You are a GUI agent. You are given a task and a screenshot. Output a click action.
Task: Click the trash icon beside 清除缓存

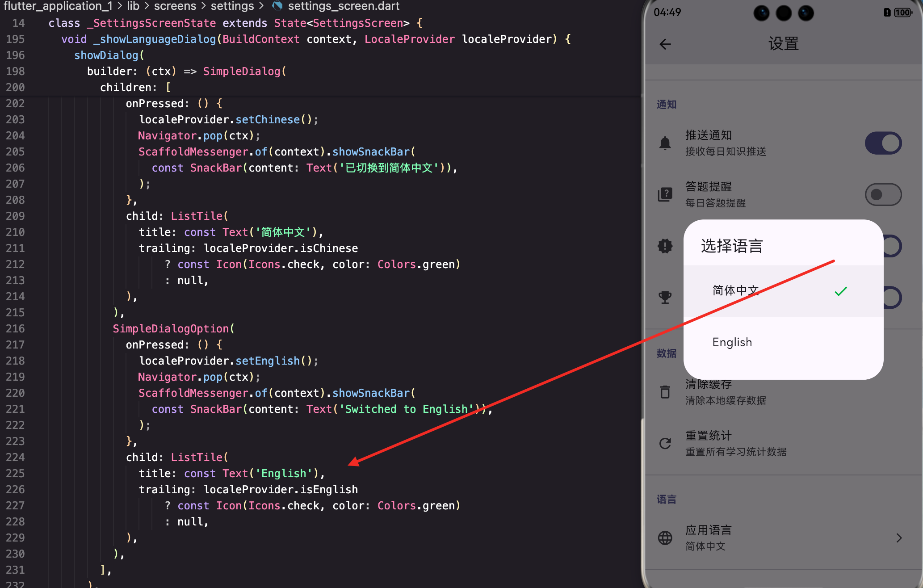pos(665,392)
